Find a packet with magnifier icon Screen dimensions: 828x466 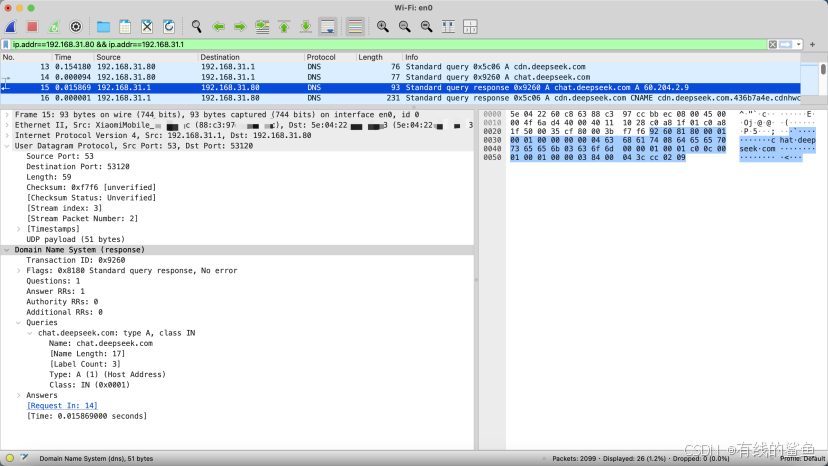click(x=196, y=26)
